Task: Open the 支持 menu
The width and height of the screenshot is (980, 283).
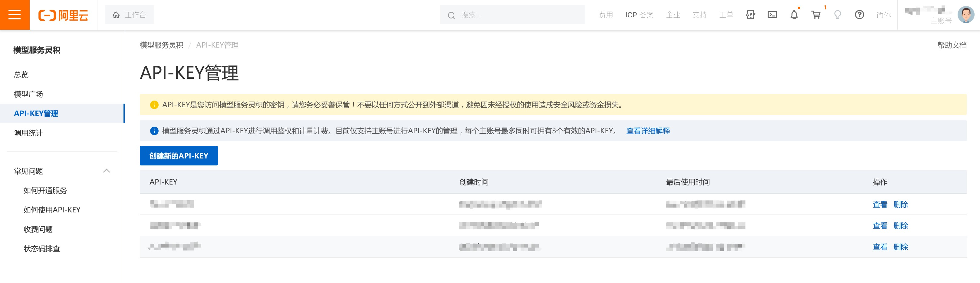Action: (x=699, y=15)
